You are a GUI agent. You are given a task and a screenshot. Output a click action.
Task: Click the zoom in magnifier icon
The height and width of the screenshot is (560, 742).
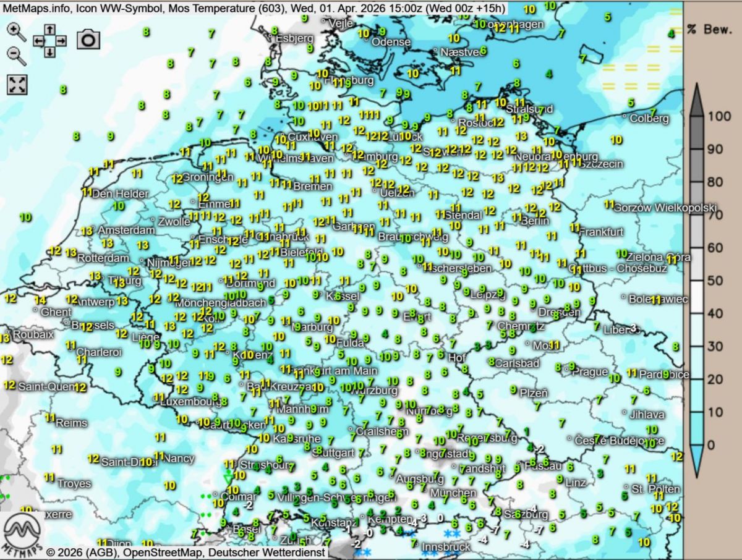pos(16,32)
